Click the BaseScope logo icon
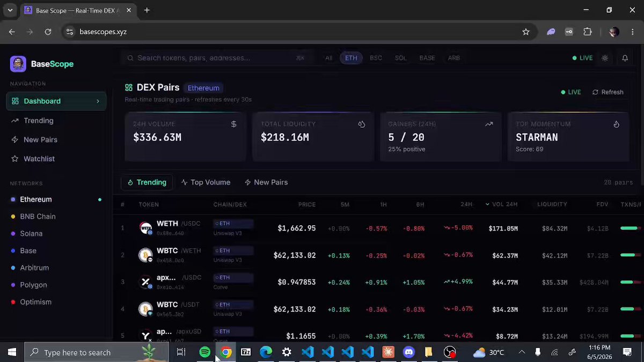This screenshot has width=644, height=362. coord(18,64)
